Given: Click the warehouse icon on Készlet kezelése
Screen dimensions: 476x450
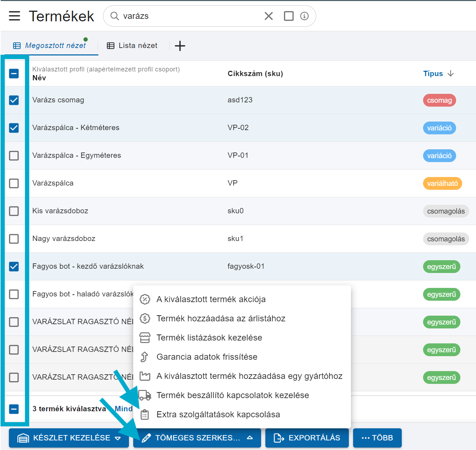Looking at the screenshot, I should [23, 438].
